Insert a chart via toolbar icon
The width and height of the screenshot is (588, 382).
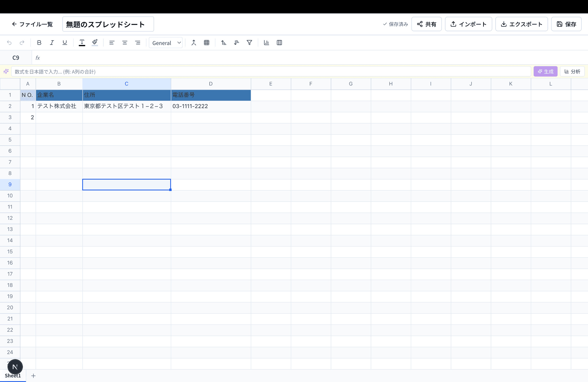click(266, 43)
